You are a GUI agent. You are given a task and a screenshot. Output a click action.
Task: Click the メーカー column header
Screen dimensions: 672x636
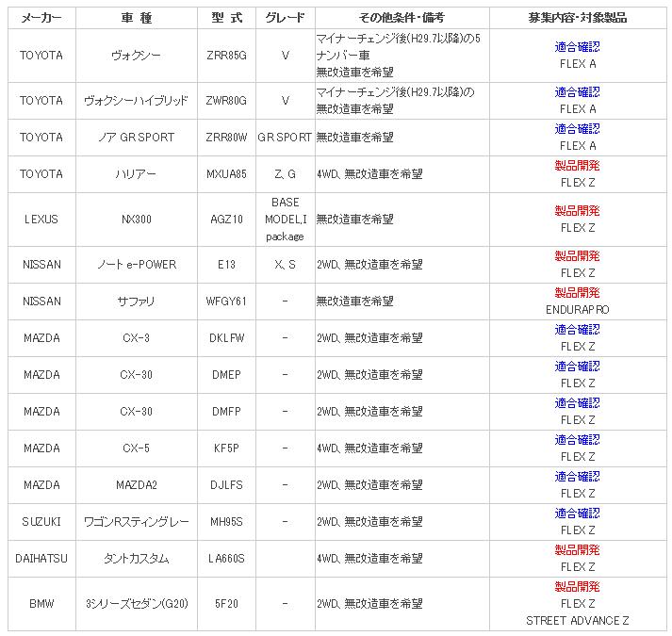coord(41,18)
